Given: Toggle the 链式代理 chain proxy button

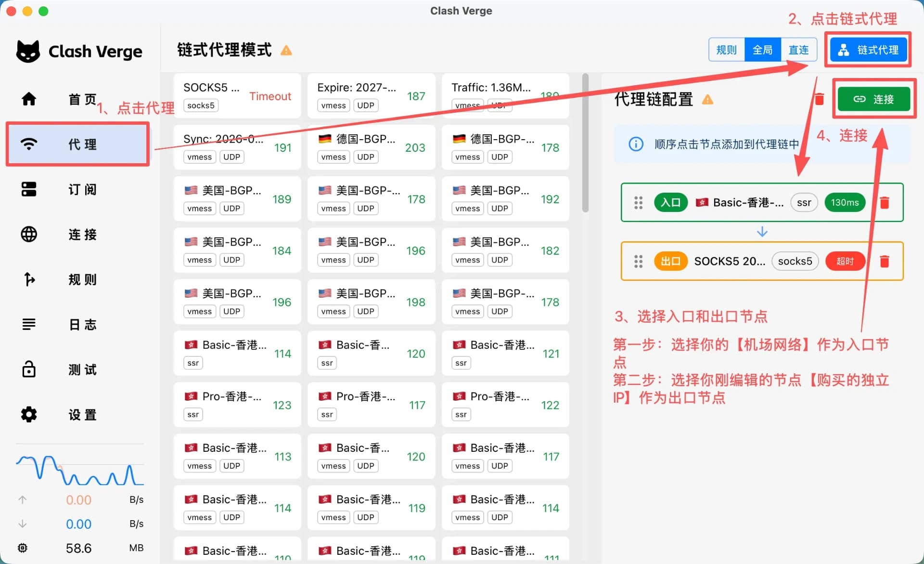Looking at the screenshot, I should click(x=868, y=50).
